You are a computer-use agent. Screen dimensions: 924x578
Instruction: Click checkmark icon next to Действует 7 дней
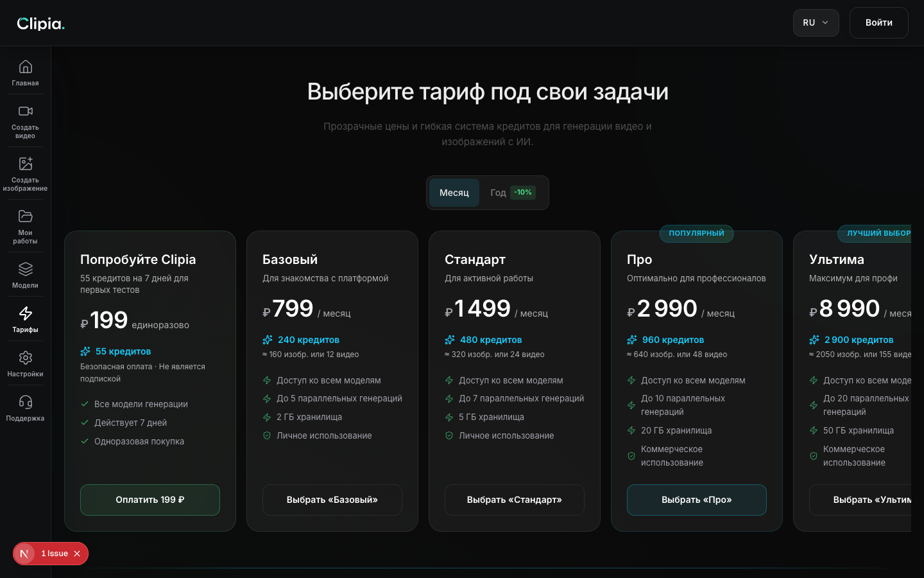(x=85, y=423)
